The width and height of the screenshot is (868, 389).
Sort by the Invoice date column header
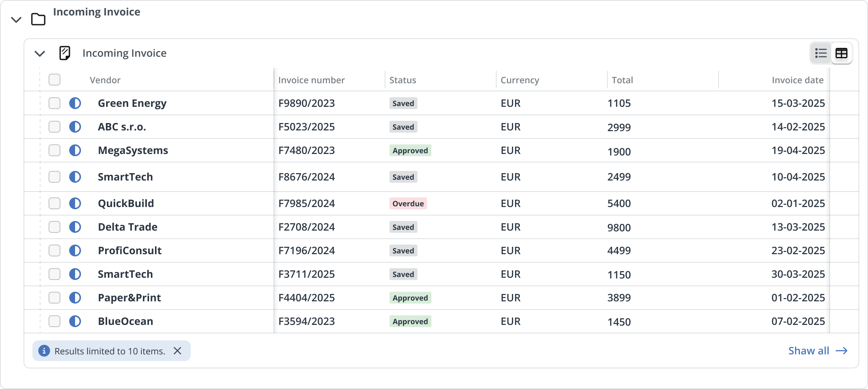pyautogui.click(x=797, y=80)
